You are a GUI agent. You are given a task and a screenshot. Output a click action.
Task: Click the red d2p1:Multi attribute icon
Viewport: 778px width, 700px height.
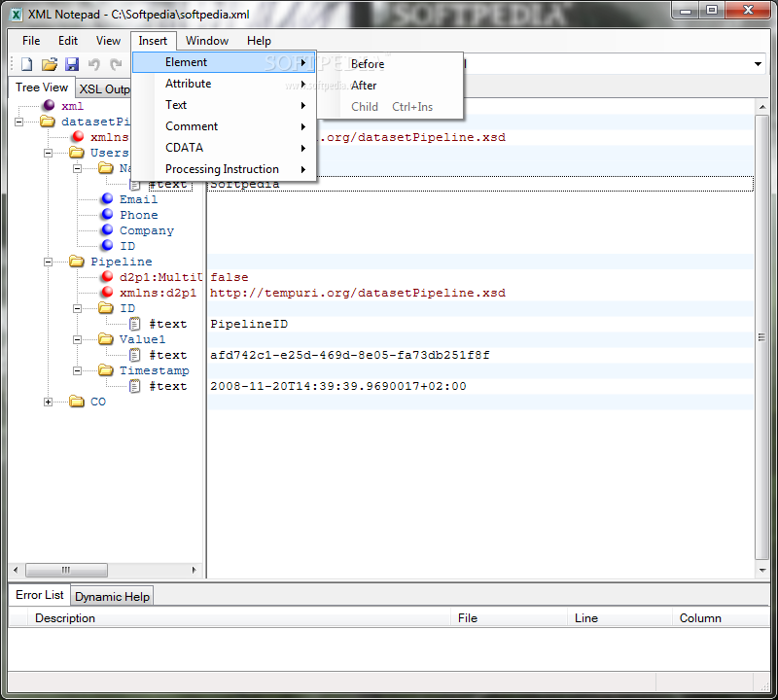coord(107,276)
